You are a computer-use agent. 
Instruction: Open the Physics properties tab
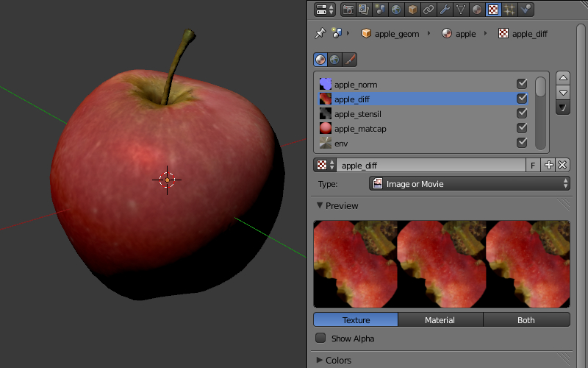click(x=526, y=10)
